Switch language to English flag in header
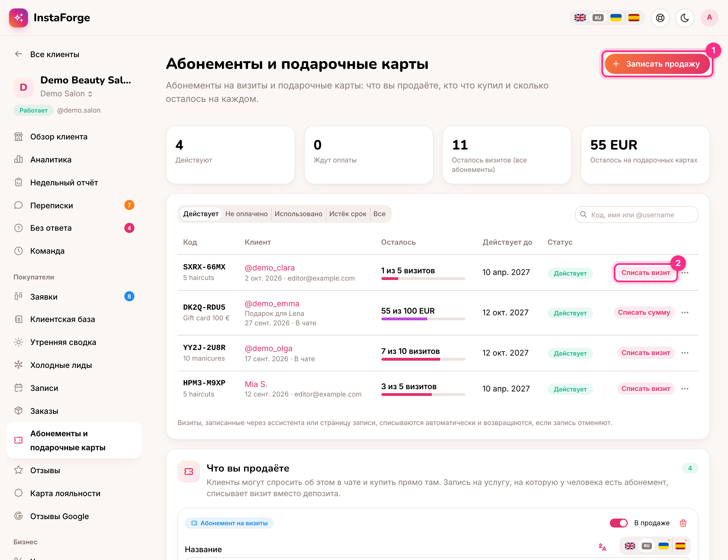Image resolution: width=728 pixels, height=560 pixels. 580,18
